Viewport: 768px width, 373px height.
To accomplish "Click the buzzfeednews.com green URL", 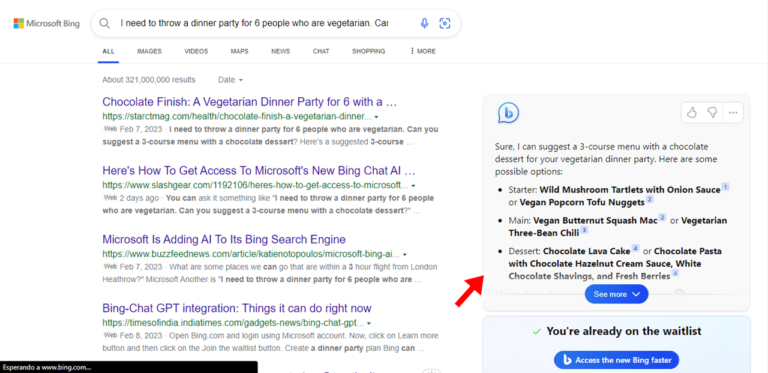I will (x=251, y=255).
